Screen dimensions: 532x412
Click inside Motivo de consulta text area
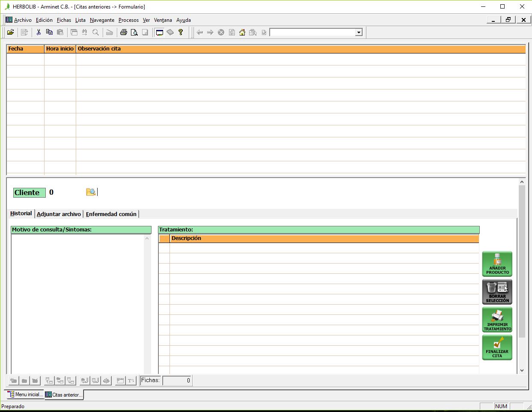point(78,304)
